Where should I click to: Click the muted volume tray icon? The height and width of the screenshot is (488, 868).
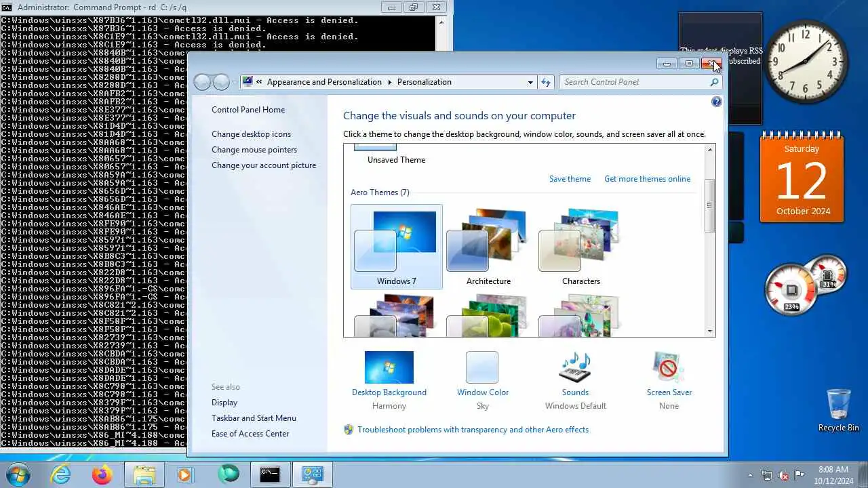(783, 475)
